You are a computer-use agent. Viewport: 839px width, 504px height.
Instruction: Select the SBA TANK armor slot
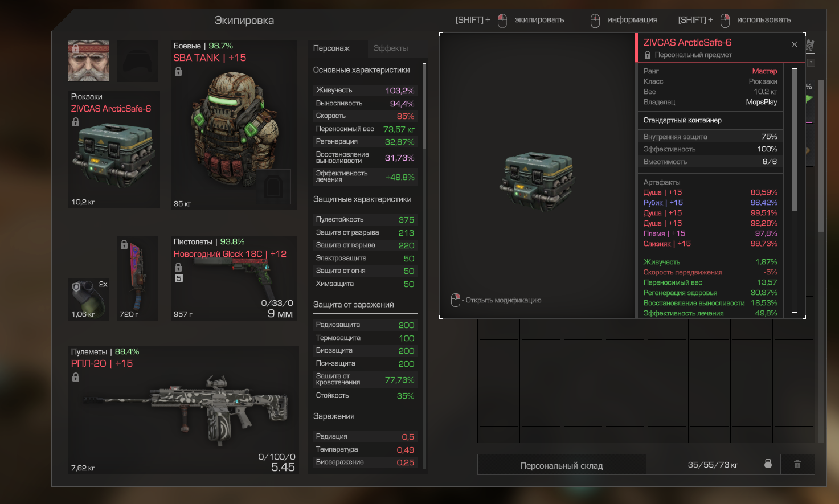click(x=234, y=125)
